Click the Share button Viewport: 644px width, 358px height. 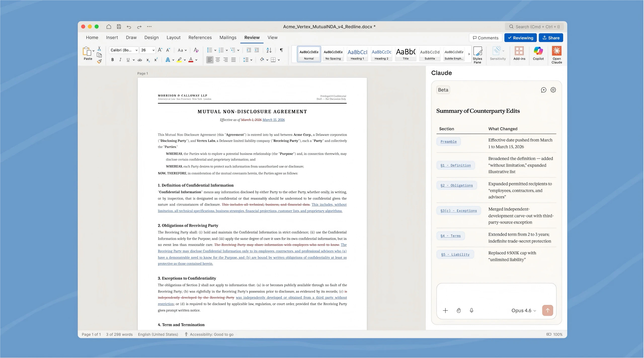pos(551,38)
